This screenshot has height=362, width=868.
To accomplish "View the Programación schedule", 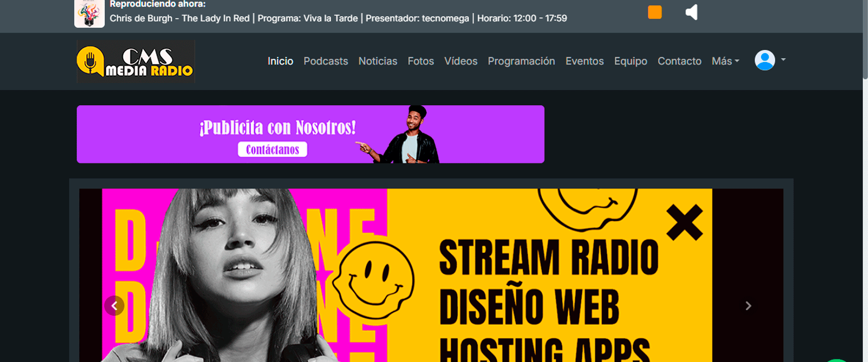I will (x=521, y=61).
